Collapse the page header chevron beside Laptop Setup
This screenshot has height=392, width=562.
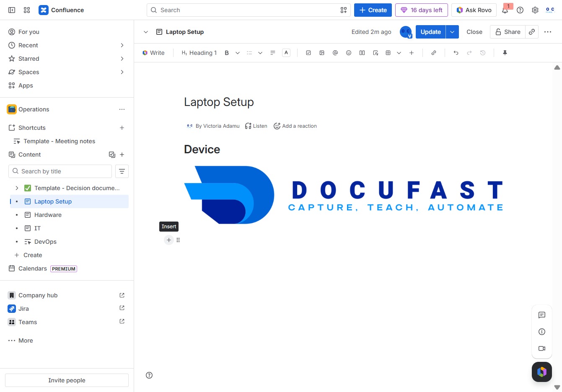pyautogui.click(x=146, y=32)
